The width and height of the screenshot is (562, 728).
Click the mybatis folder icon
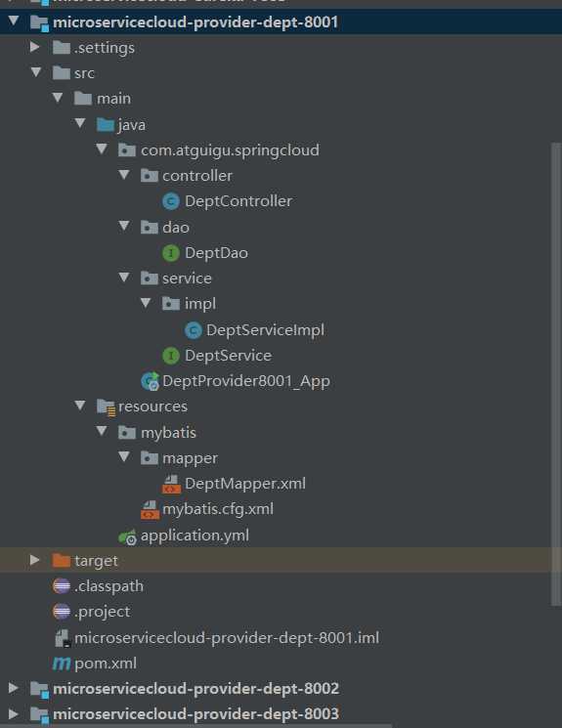(127, 432)
